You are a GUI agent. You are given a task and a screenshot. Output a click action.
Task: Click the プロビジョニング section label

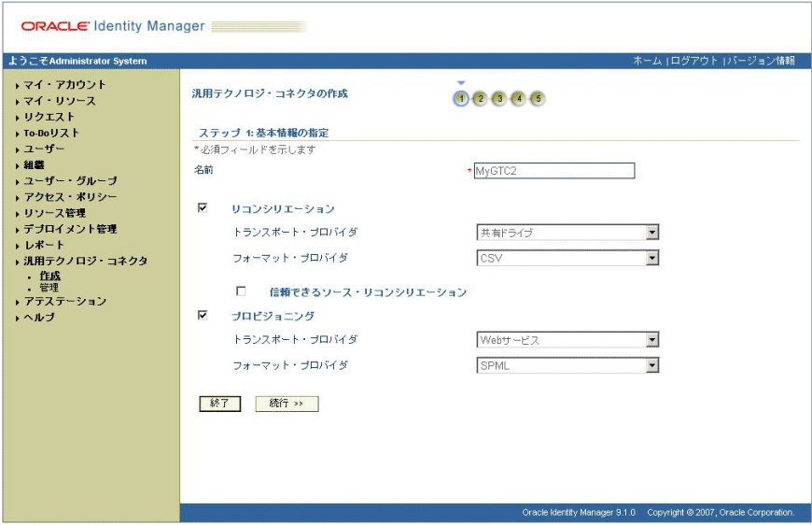273,316
